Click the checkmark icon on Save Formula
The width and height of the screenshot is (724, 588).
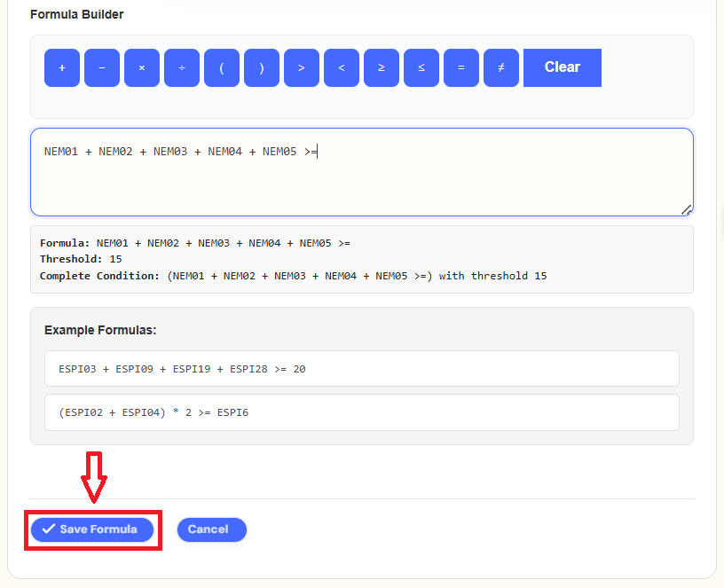(x=49, y=529)
